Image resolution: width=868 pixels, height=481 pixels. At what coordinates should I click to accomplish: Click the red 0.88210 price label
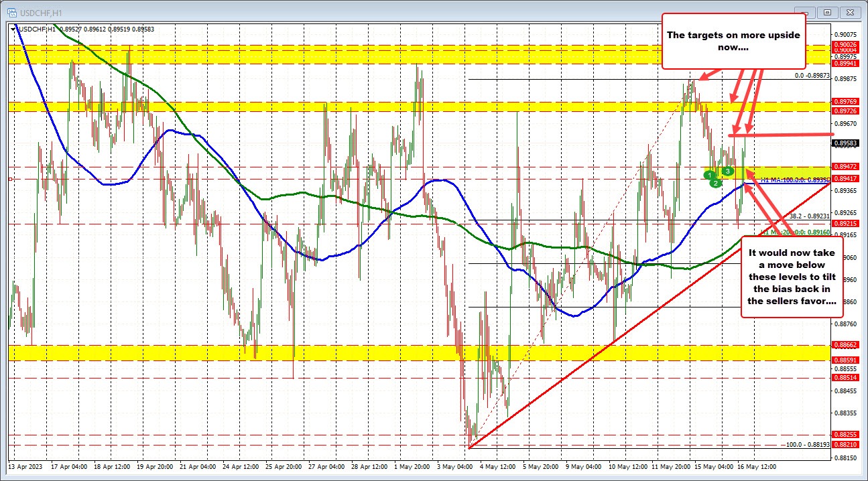843,444
